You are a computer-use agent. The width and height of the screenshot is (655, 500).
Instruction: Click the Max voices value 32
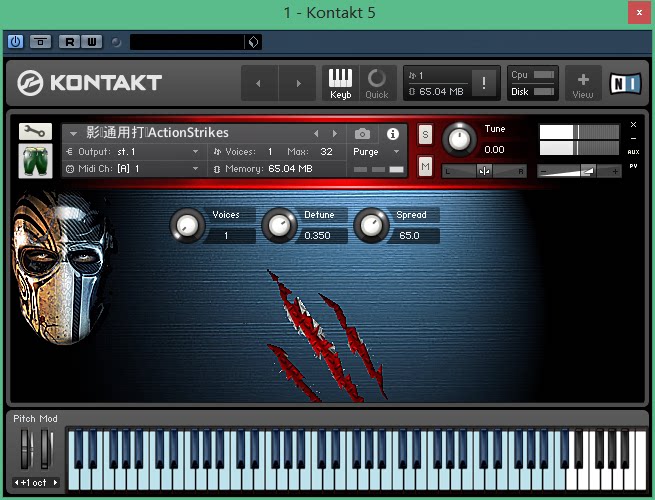(x=326, y=152)
